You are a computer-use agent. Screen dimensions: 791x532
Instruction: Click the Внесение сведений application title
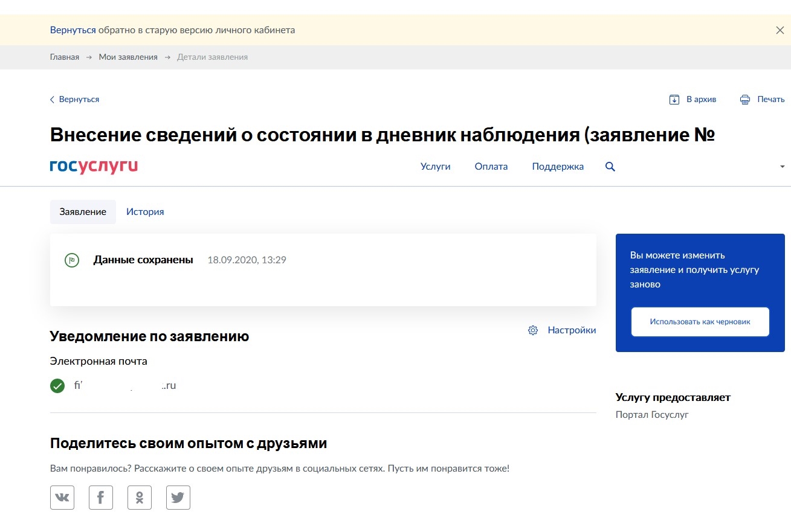tap(383, 135)
